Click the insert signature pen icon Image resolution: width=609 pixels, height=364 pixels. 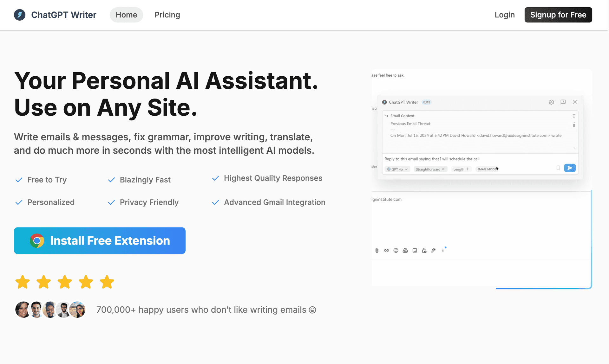point(434,250)
